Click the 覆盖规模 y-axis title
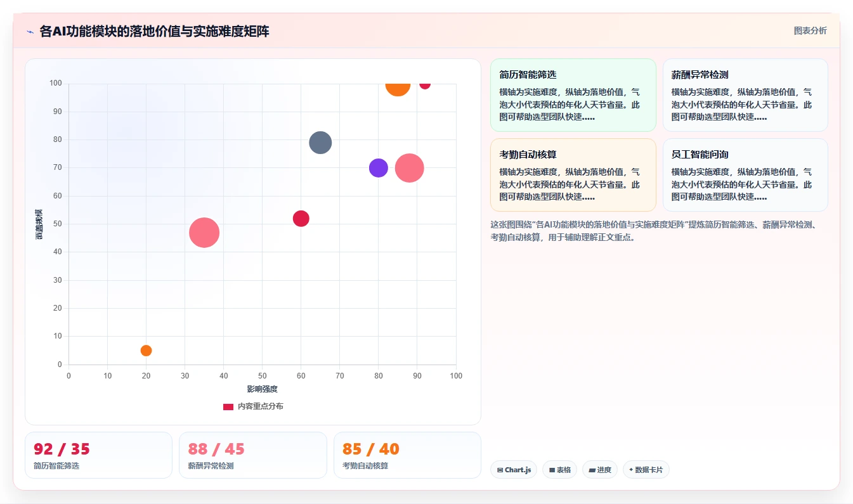This screenshot has width=853, height=504. click(x=39, y=224)
